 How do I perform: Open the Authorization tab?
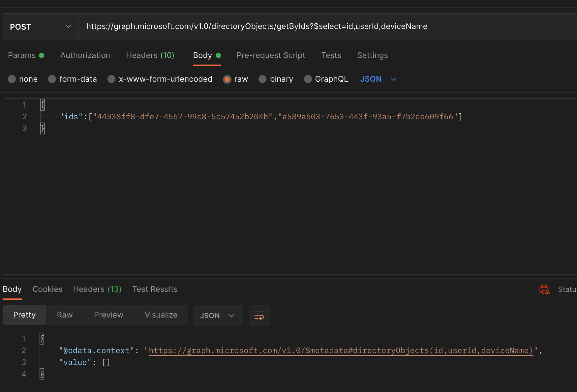point(85,55)
